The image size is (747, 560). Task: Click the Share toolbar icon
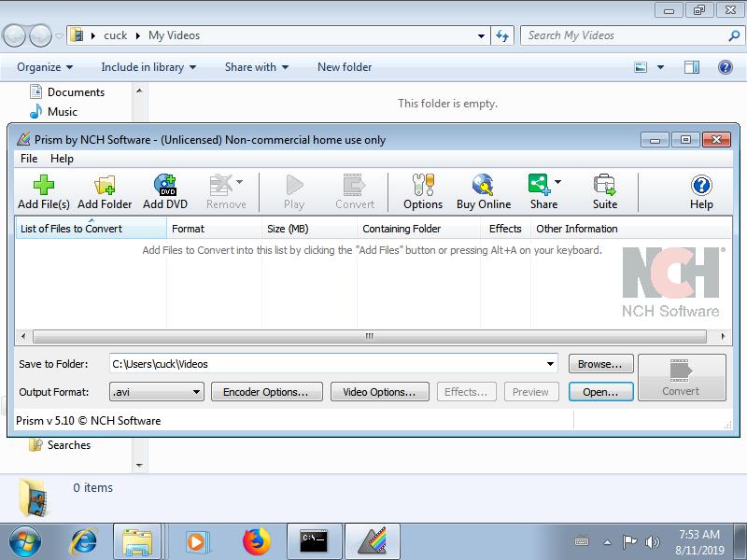(x=541, y=191)
